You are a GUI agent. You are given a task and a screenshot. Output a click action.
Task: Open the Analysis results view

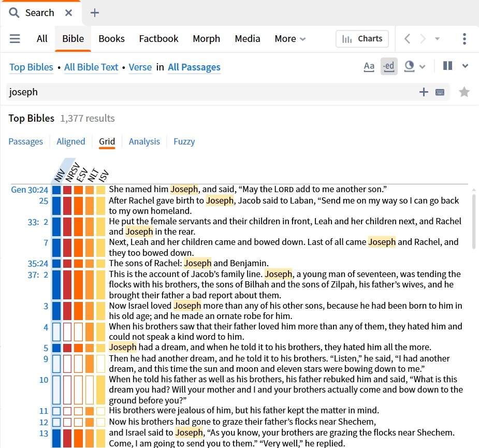(144, 141)
